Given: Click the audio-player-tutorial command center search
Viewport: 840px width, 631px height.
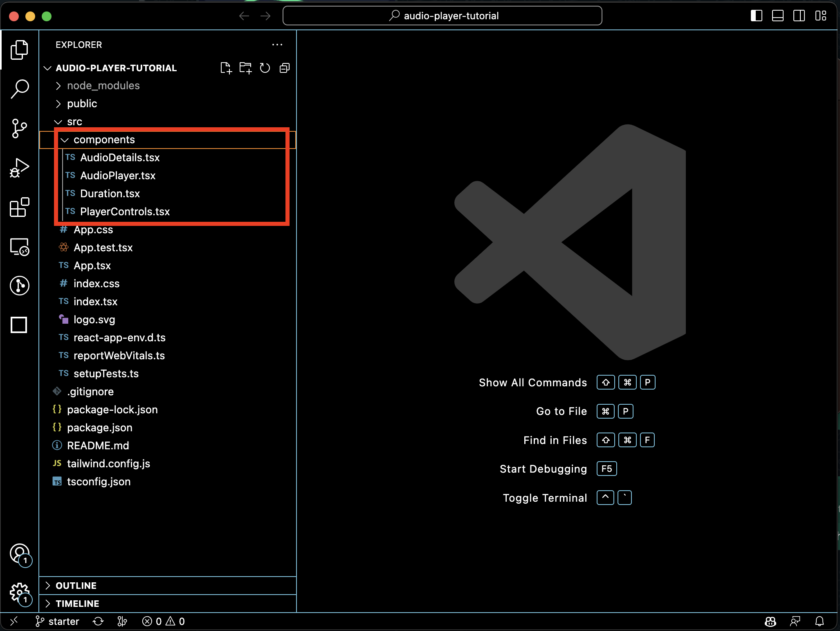Looking at the screenshot, I should [442, 16].
